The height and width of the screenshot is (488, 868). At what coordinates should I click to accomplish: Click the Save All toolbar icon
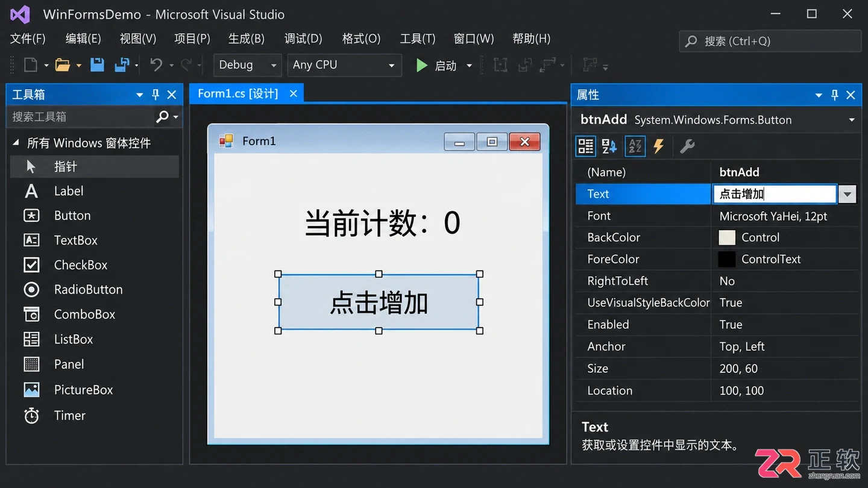122,65
